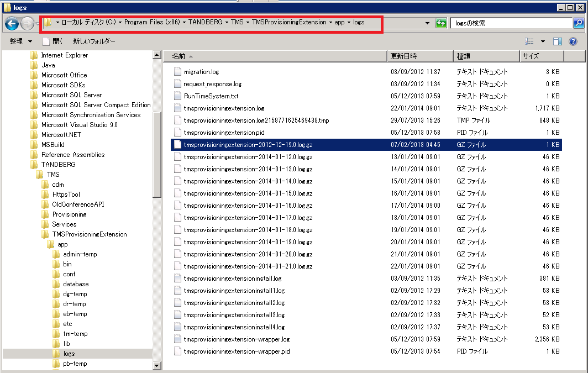Click the tree pane scroll down arrow
Viewport: 588px width, 373px height.
pyautogui.click(x=157, y=365)
